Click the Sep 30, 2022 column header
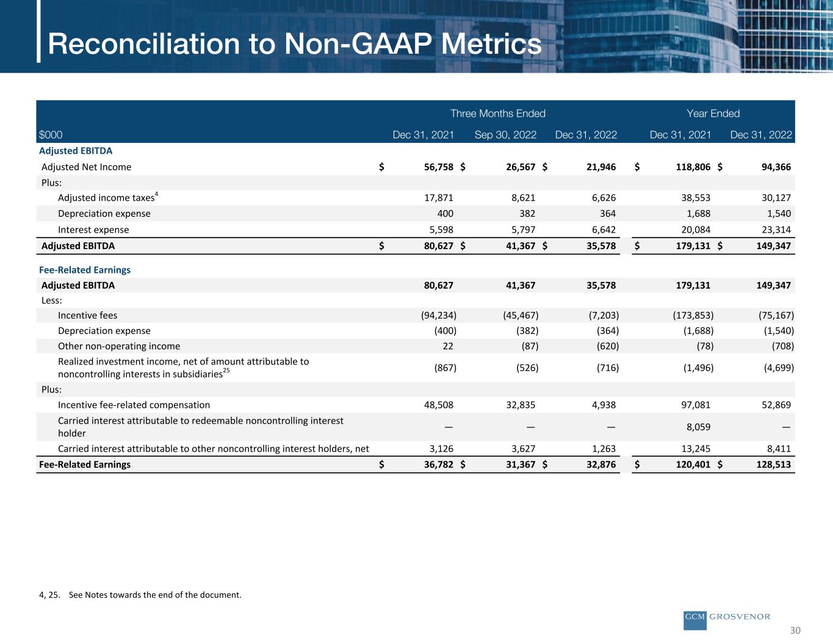Image resolution: width=833 pixels, height=644 pixels. (x=505, y=135)
